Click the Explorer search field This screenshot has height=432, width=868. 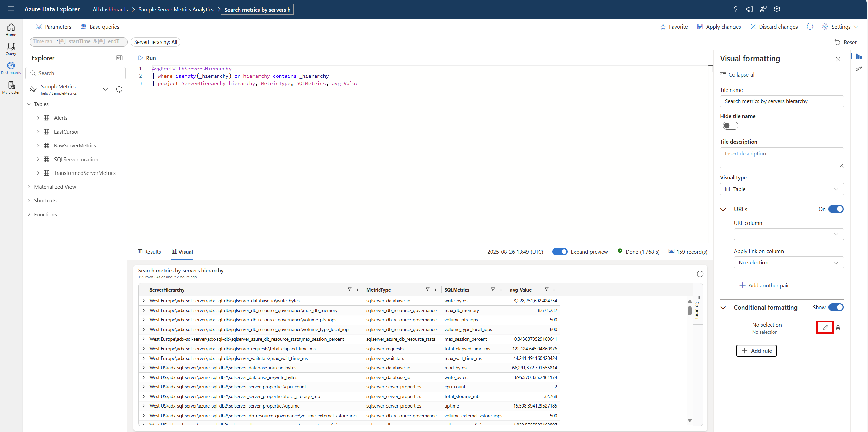(x=75, y=73)
